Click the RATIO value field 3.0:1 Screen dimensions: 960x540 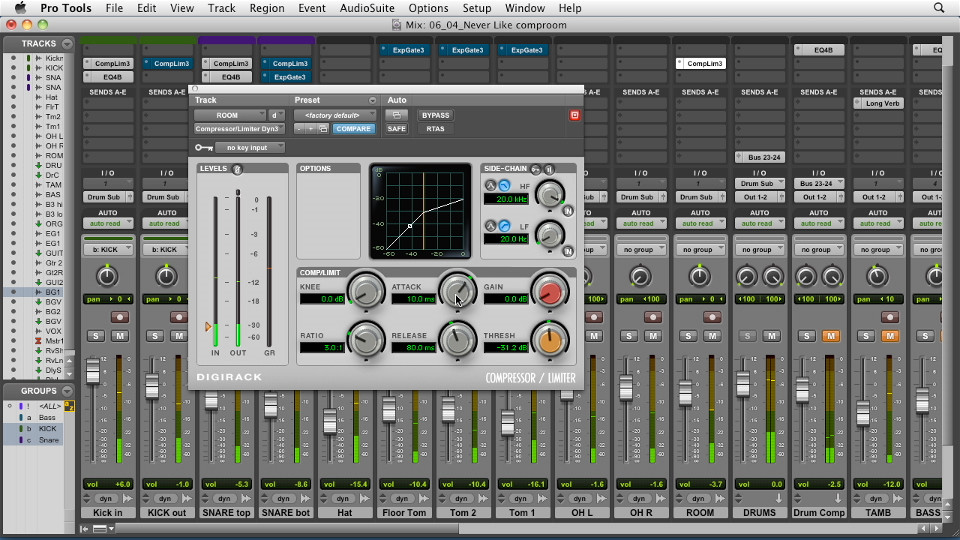[322, 348]
